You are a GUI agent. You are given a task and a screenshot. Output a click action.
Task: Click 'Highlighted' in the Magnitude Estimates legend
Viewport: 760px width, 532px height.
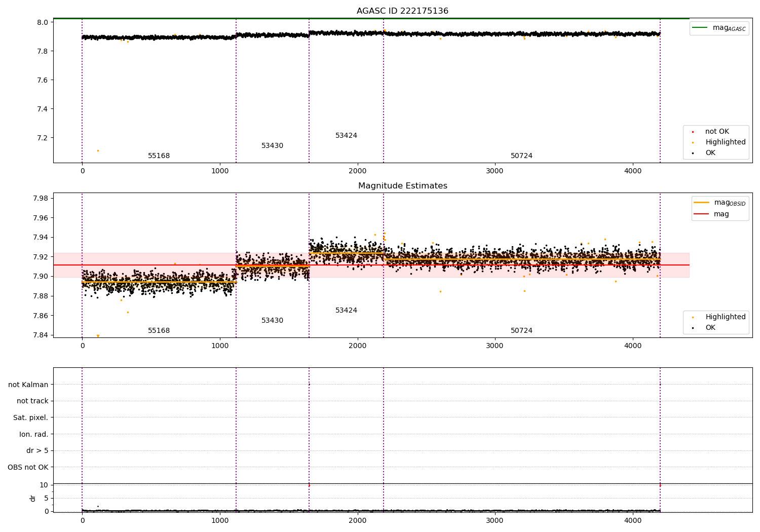726,317
